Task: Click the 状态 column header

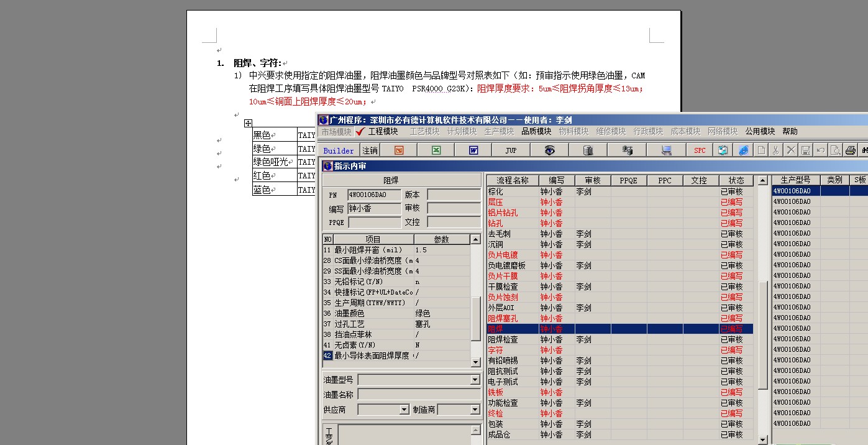Action: tap(736, 180)
